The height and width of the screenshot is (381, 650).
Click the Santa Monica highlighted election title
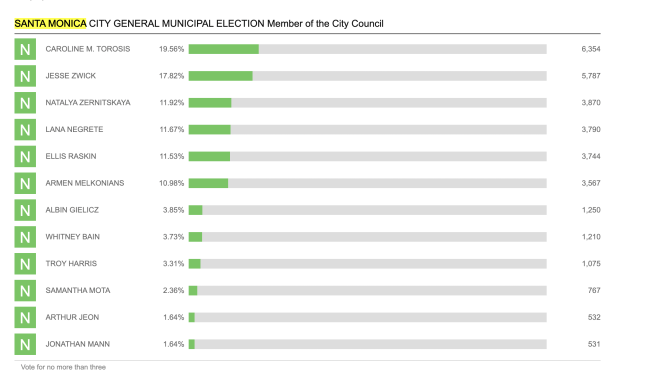pyautogui.click(x=50, y=24)
